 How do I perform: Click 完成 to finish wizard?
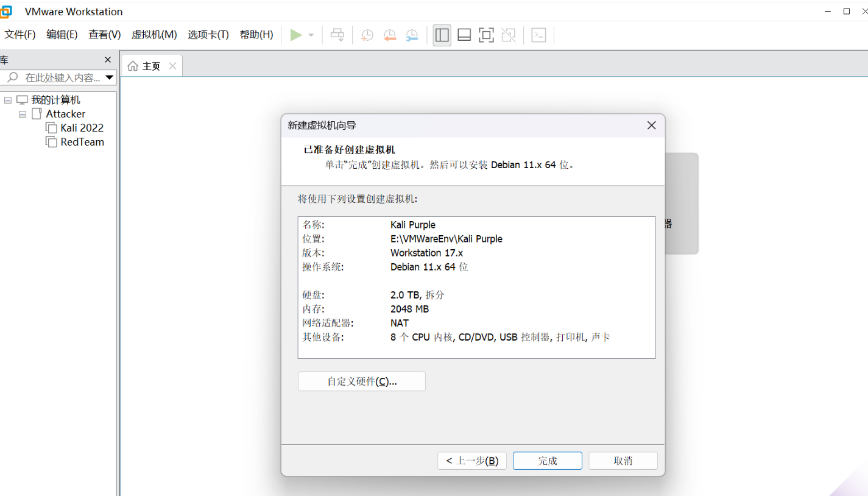(548, 461)
